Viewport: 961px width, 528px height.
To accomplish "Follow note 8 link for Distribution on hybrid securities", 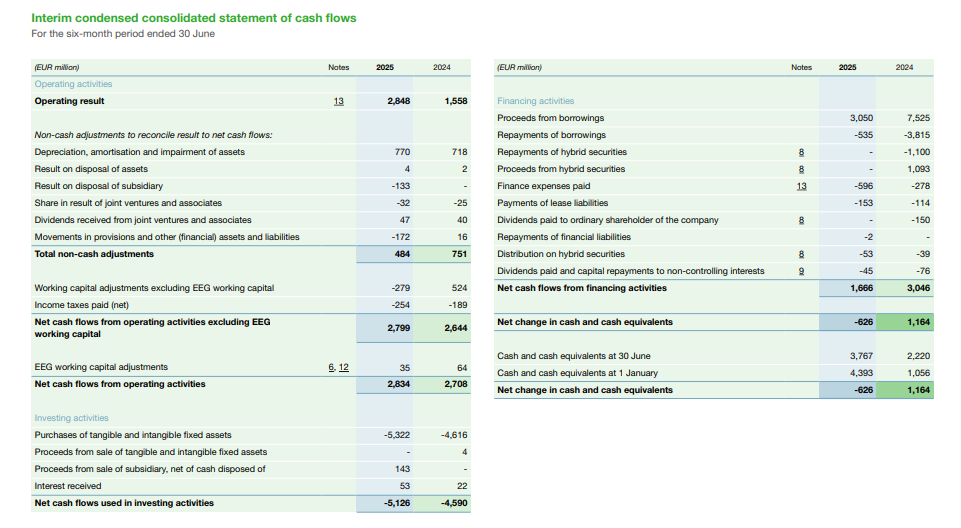I will click(801, 254).
